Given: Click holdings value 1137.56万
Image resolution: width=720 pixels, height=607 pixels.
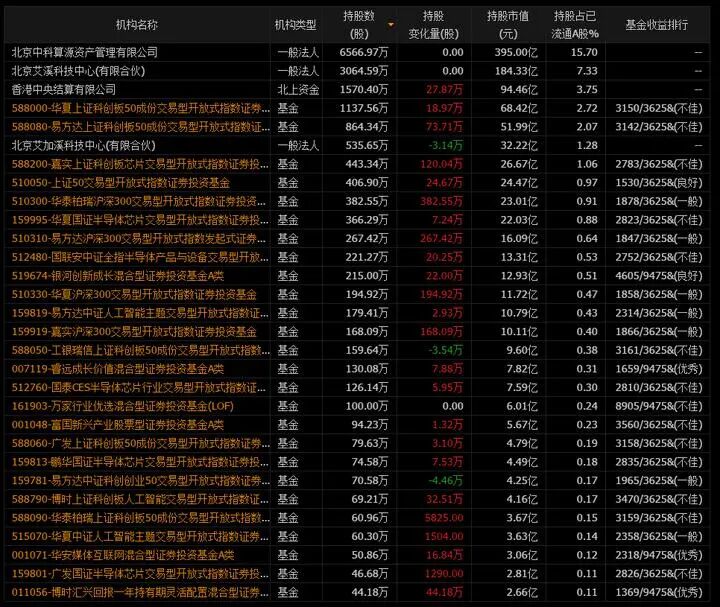Looking at the screenshot, I should pos(364,108).
